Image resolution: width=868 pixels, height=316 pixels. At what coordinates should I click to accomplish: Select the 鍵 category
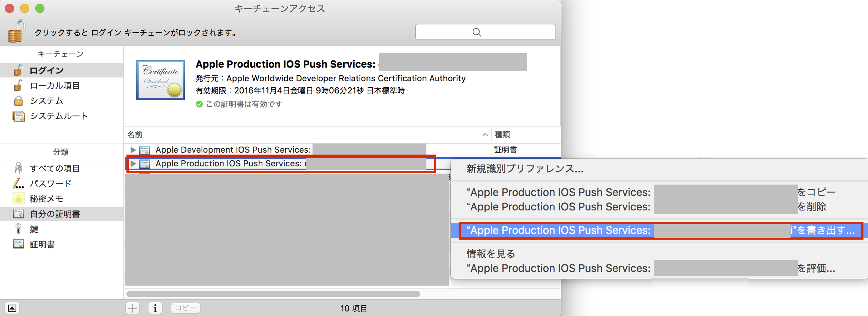coord(34,229)
